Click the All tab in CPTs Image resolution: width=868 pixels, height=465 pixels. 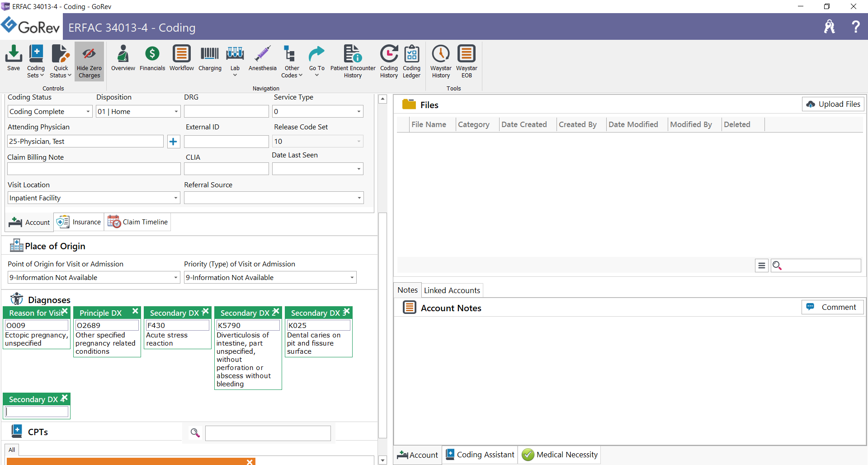coord(12,450)
